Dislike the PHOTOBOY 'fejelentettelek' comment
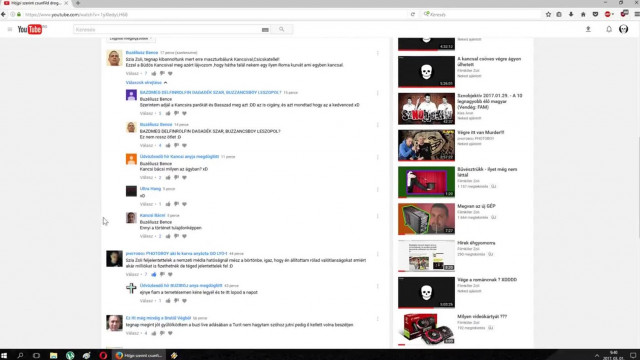This screenshot has height=360, width=640. (x=162, y=274)
